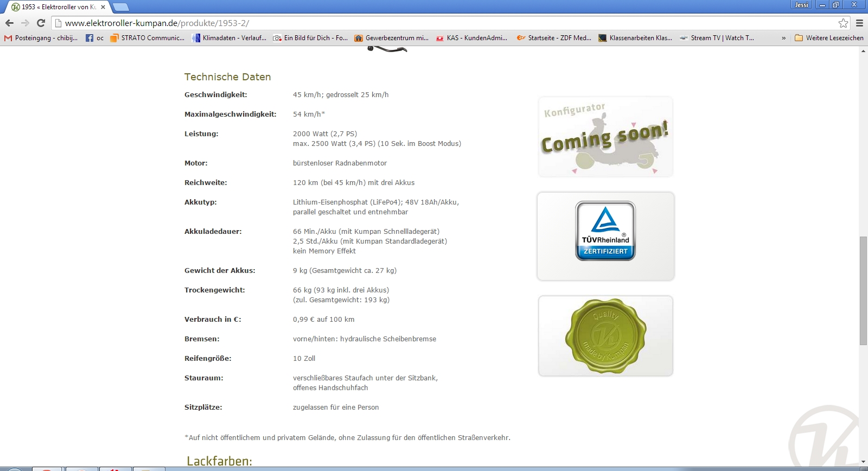Click the TÜV Rheinland Zertifiziert badge
This screenshot has width=868, height=471.
605,236
